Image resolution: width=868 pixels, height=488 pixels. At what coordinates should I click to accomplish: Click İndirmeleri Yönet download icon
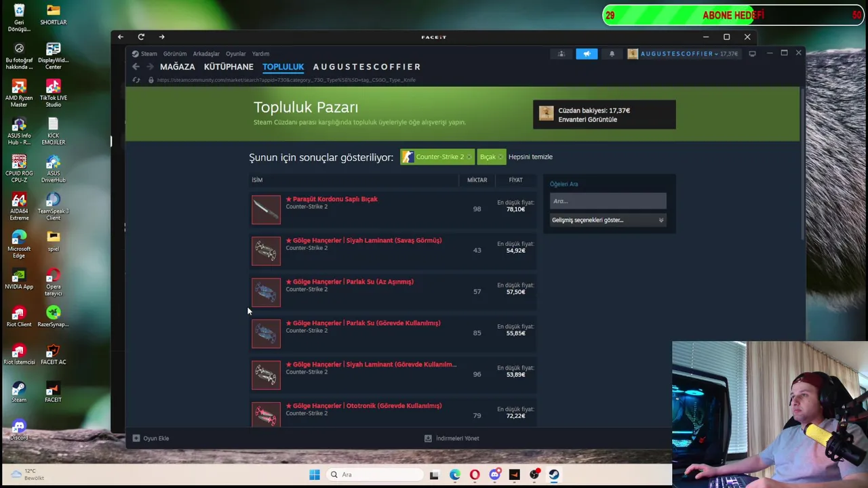pos(428,438)
